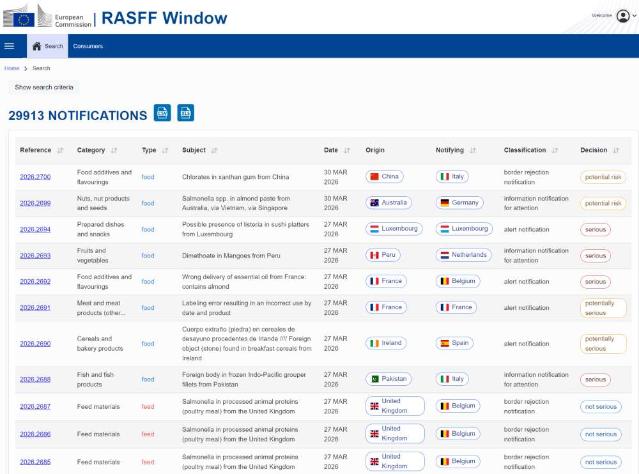Sort by Classification column icon
This screenshot has height=474, width=639.
click(x=555, y=151)
